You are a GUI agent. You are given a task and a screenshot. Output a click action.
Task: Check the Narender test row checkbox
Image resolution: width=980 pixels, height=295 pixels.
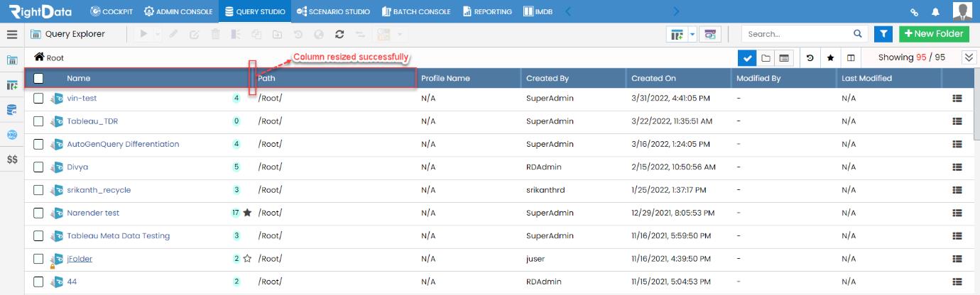(x=38, y=213)
